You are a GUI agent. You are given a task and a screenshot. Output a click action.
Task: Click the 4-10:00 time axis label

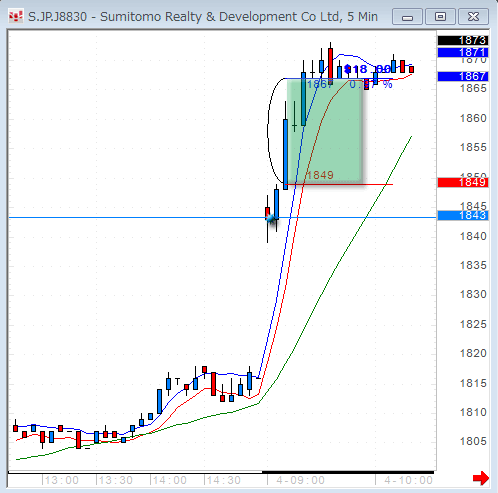408,480
